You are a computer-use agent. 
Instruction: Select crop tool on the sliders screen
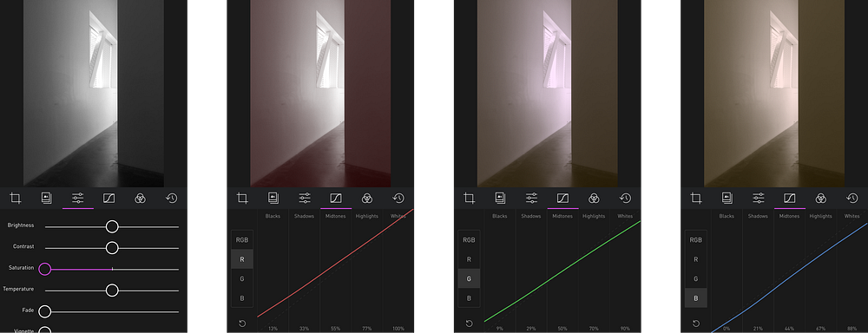[16, 198]
